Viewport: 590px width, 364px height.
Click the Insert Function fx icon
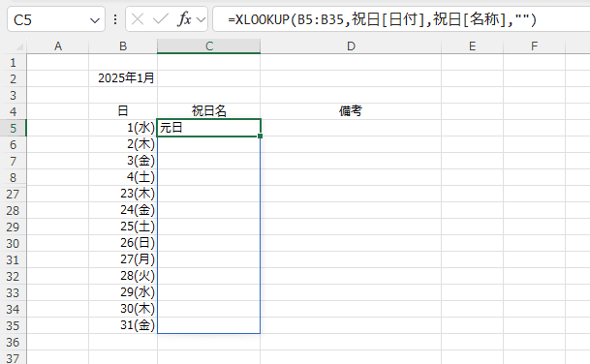pyautogui.click(x=184, y=19)
